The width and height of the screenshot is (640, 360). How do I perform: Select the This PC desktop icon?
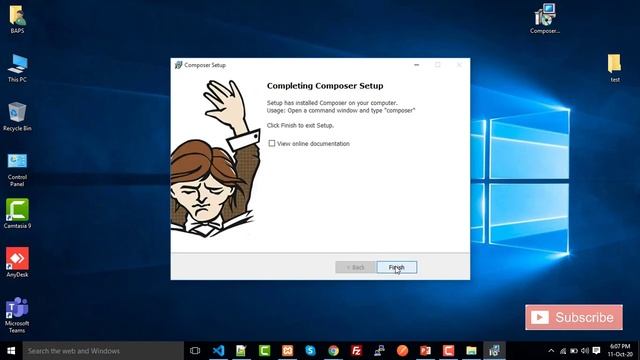[17, 68]
